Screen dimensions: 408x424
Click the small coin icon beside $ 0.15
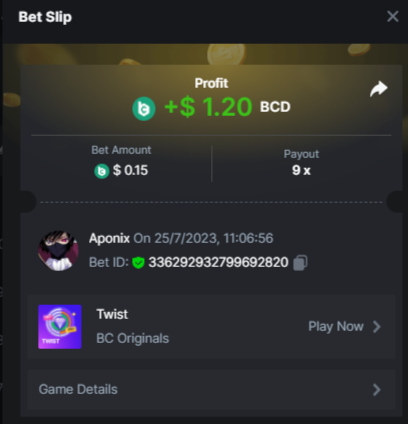click(x=102, y=171)
